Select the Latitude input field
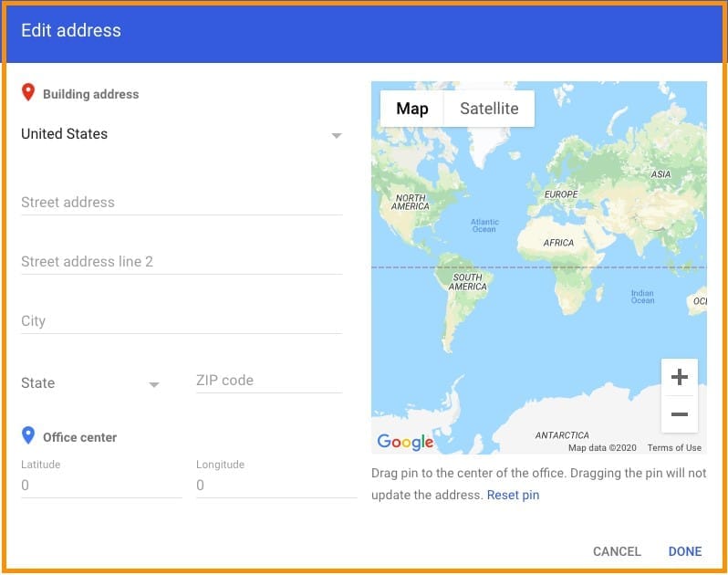The width and height of the screenshot is (728, 575). [x=100, y=486]
